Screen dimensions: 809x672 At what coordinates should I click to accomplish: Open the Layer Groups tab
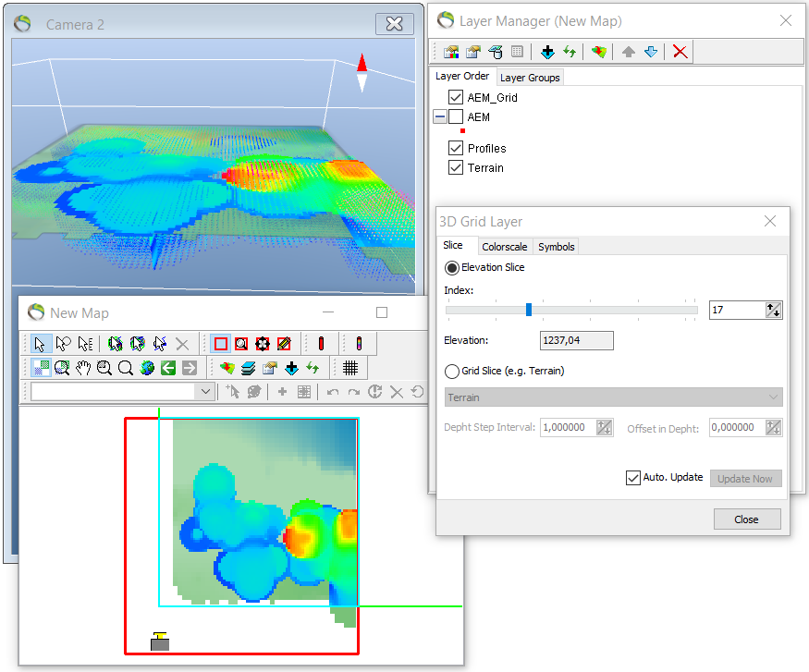tap(530, 78)
